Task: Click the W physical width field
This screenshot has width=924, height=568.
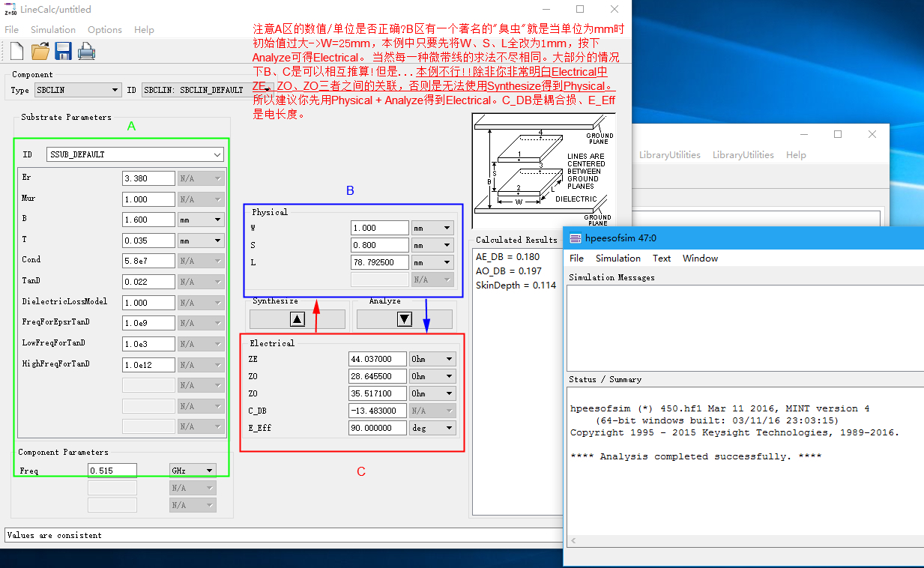Action: click(380, 228)
